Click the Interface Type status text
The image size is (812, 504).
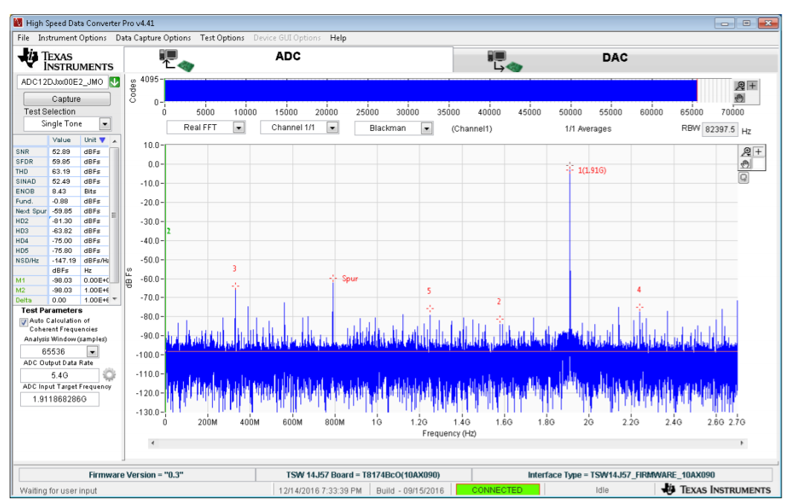tap(622, 474)
